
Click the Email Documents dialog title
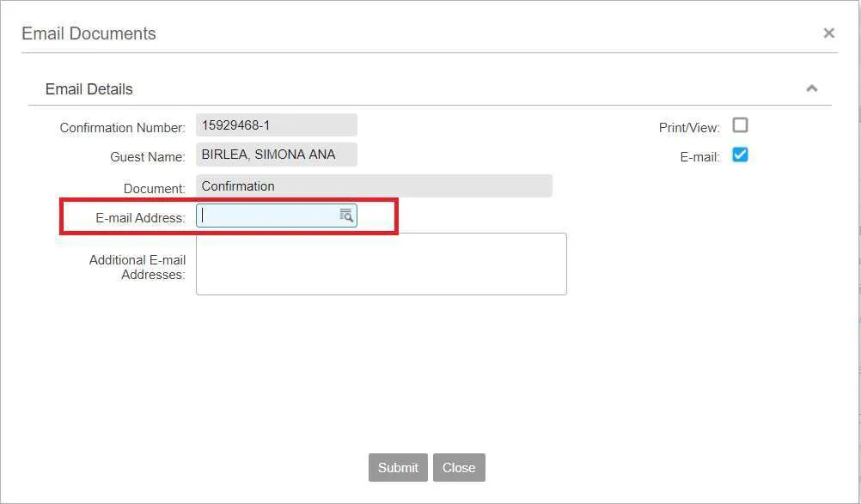pyautogui.click(x=89, y=33)
